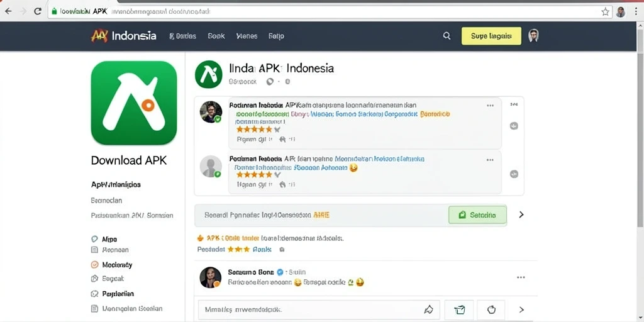Image resolution: width=644 pixels, height=322 pixels.
Task: Click the five-star rating in the photo-avatar review
Action: coord(254,130)
